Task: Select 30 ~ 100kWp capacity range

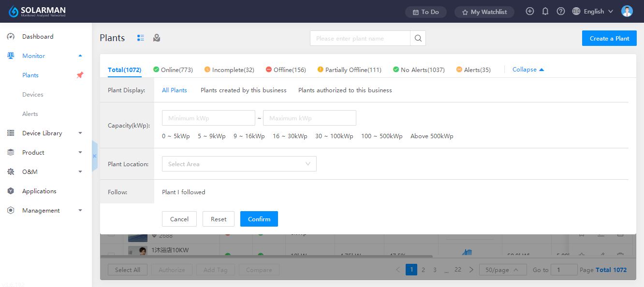Action: pyautogui.click(x=334, y=136)
